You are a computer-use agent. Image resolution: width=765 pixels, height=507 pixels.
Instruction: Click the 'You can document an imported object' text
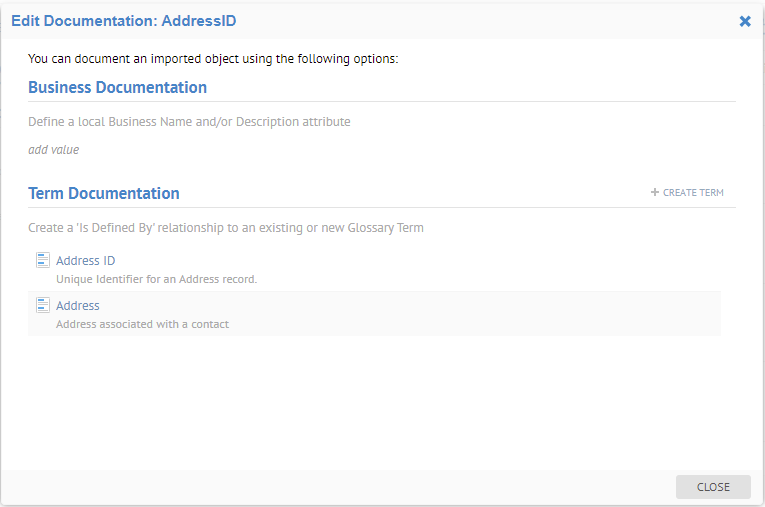point(213,59)
